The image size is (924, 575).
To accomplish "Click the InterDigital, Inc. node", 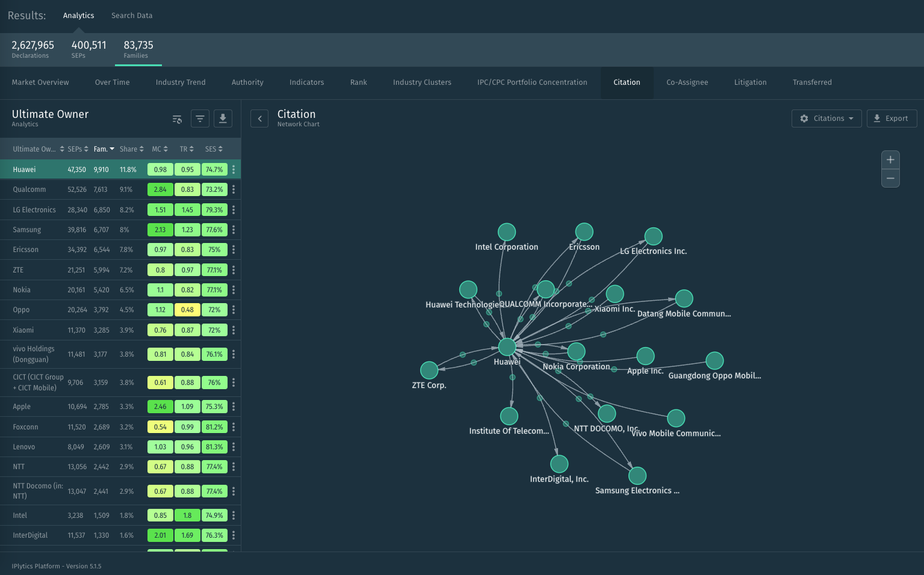I will pos(559,464).
